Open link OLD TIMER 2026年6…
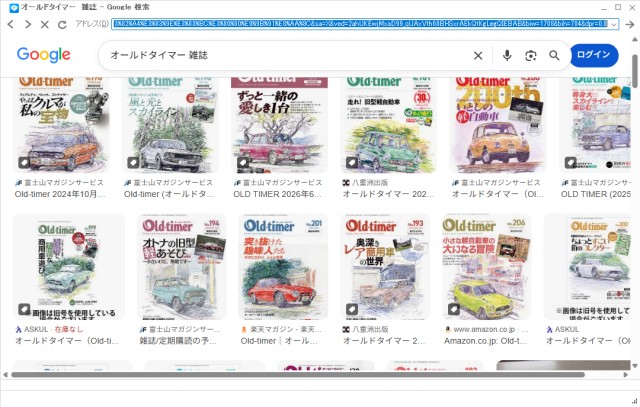640x407 pixels. click(x=278, y=194)
